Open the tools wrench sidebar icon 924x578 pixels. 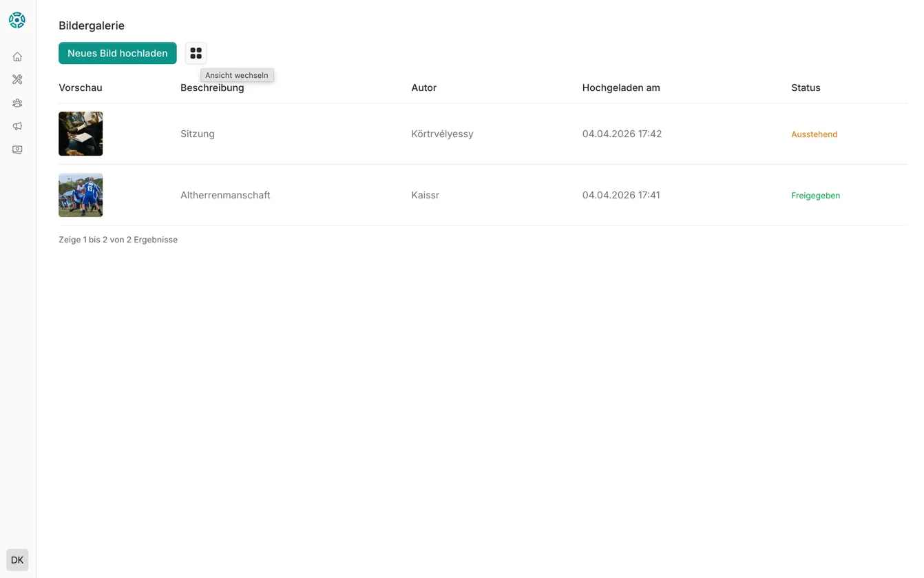tap(17, 80)
